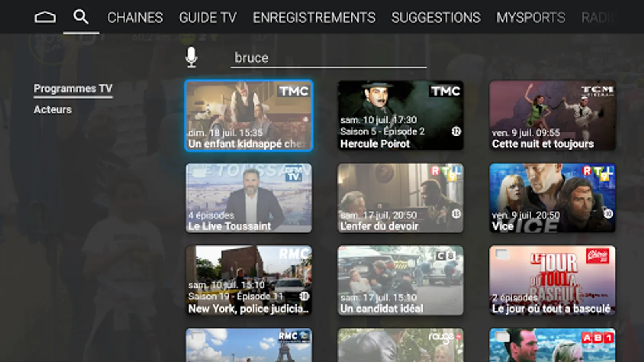
Task: Select the search magnifier icon
Action: (x=81, y=17)
